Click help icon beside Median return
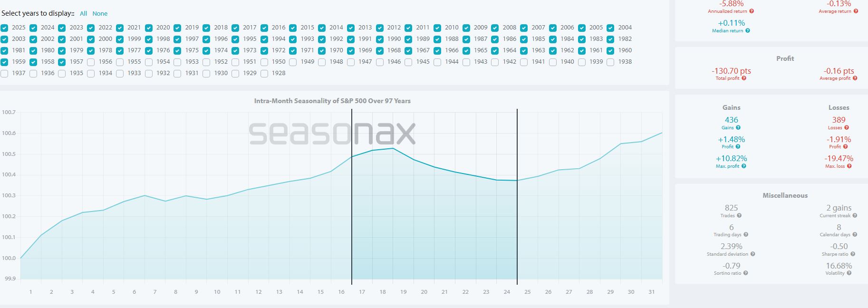The width and height of the screenshot is (868, 308). [748, 31]
